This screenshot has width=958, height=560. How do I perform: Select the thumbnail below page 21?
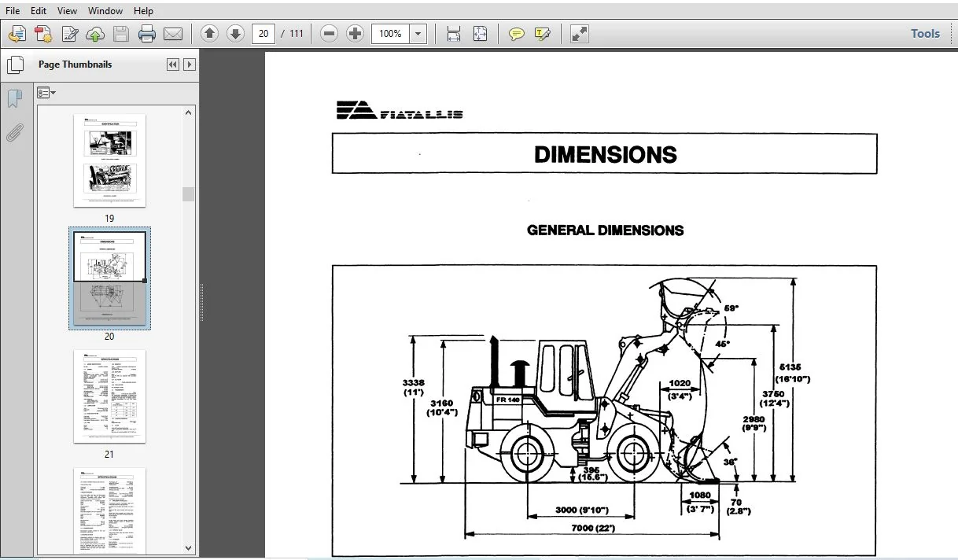point(109,511)
